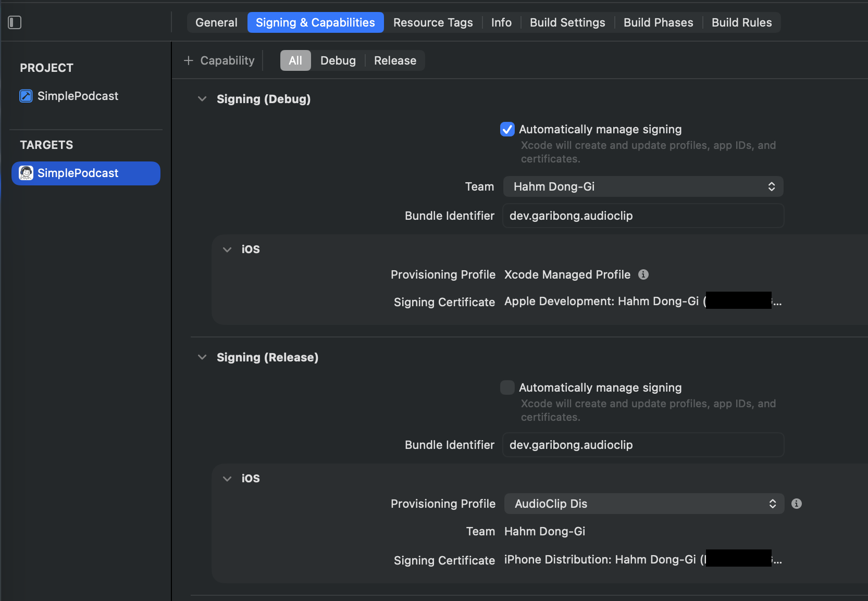The image size is (868, 601).
Task: Go to the Build Settings tab
Action: 567,22
